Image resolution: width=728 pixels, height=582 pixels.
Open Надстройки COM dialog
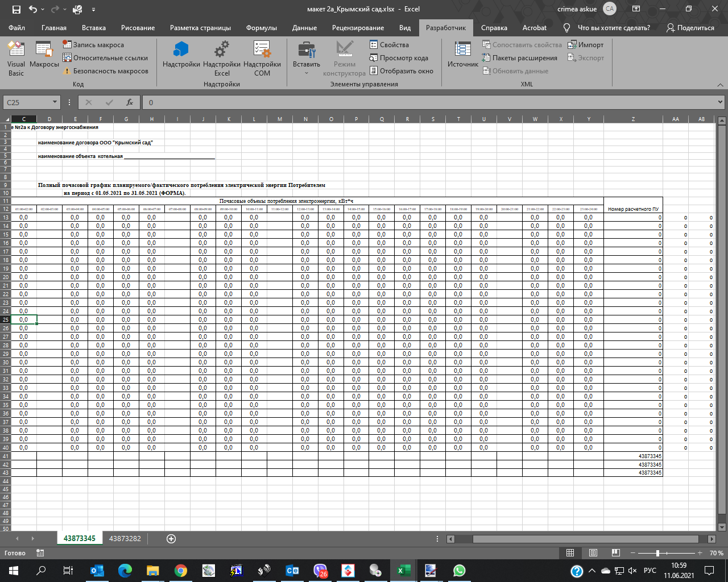pyautogui.click(x=262, y=59)
